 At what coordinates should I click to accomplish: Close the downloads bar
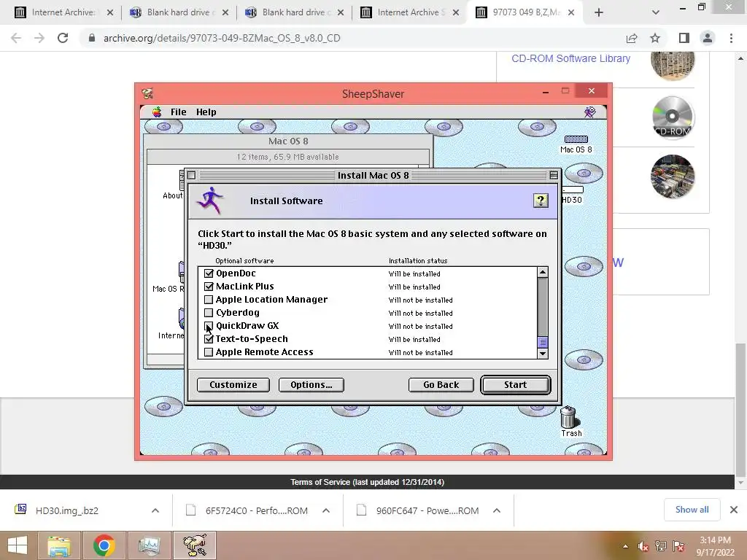[x=734, y=510]
